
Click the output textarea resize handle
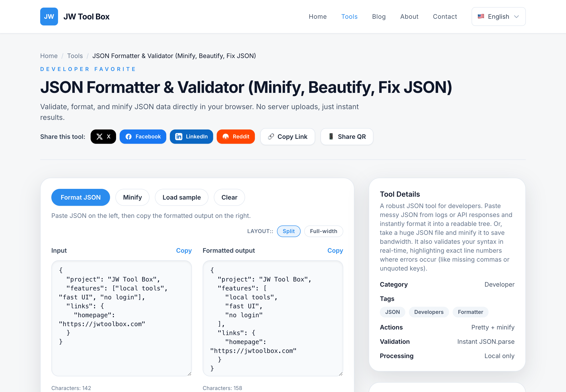[341, 374]
